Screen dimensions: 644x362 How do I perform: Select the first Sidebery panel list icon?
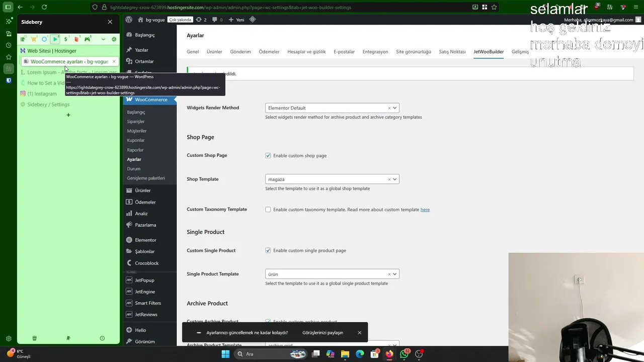[23, 39]
